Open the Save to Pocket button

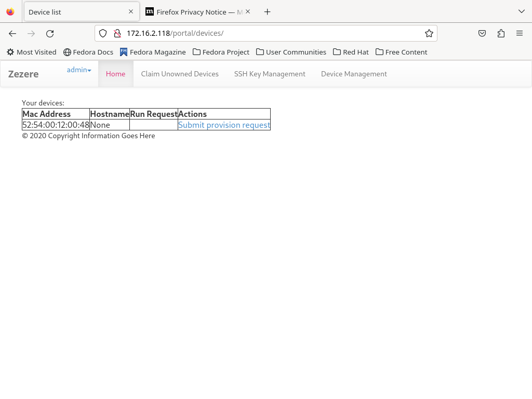click(482, 33)
